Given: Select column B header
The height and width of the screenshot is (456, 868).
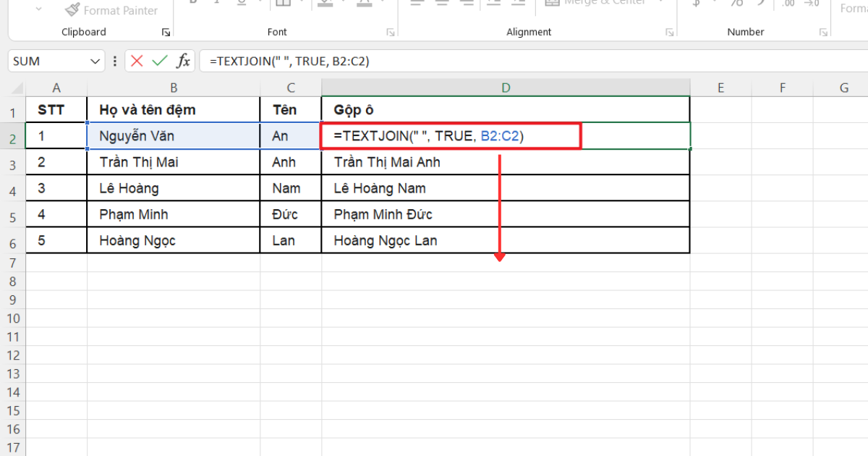Looking at the screenshot, I should 174,88.
